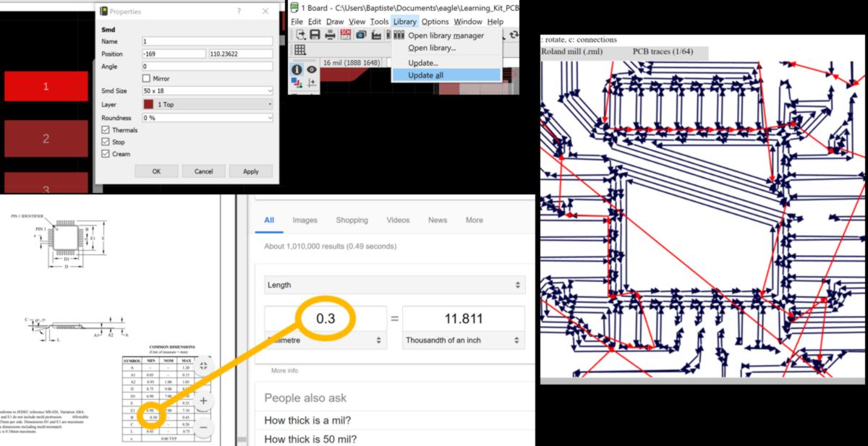
Task: Open the Roundness dropdown
Action: pos(207,118)
